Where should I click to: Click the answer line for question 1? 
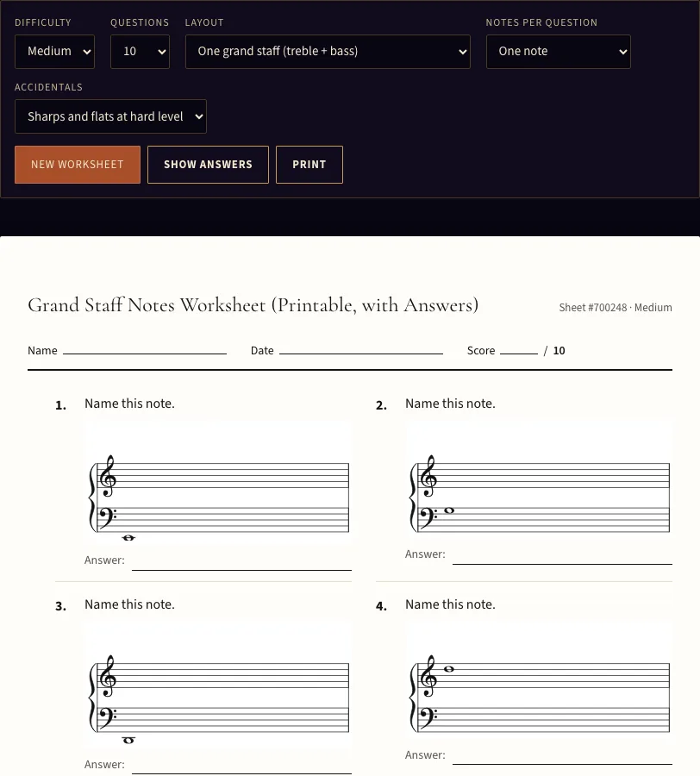[241, 564]
